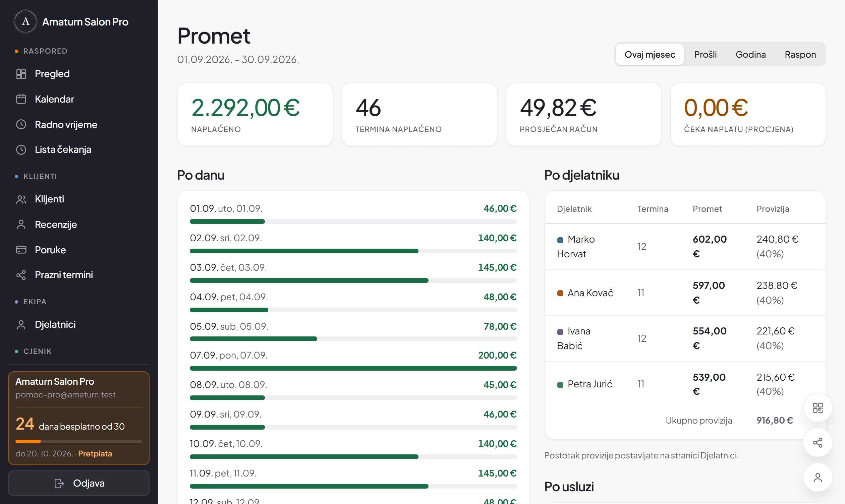Click the Recenzije person icon
Screen dimensions: 845x504
coord(21,225)
